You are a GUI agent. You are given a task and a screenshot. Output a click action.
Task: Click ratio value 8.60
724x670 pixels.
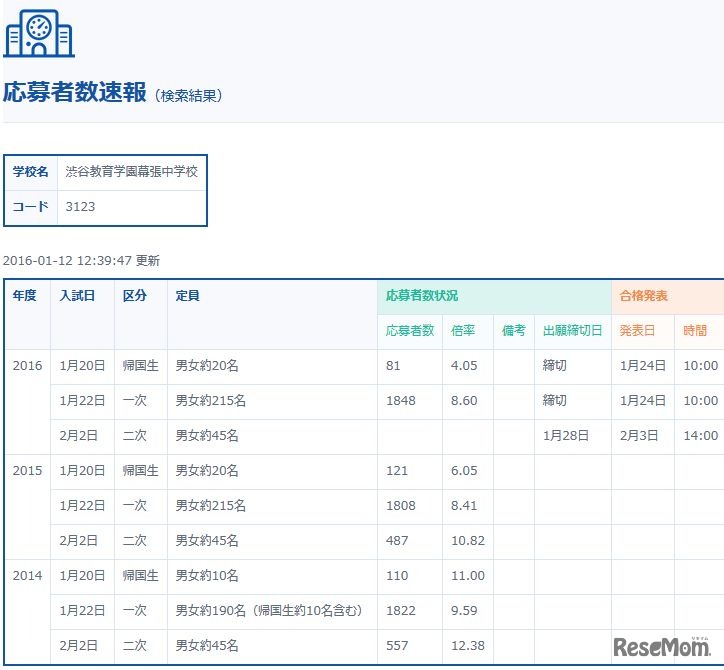[x=464, y=400]
